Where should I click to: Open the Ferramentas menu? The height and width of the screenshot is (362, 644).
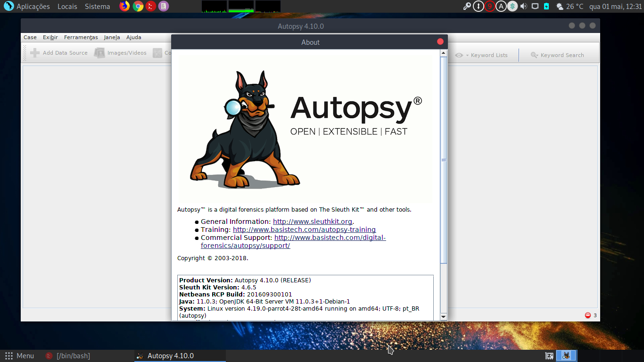81,37
